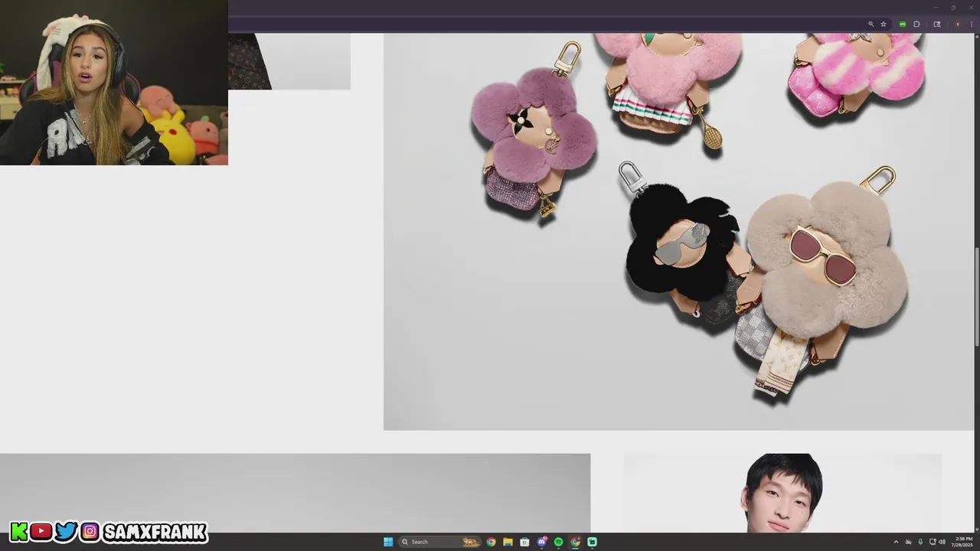Image resolution: width=980 pixels, height=551 pixels.
Task: Click the SAMXFRANK overlay text
Action: point(155,532)
